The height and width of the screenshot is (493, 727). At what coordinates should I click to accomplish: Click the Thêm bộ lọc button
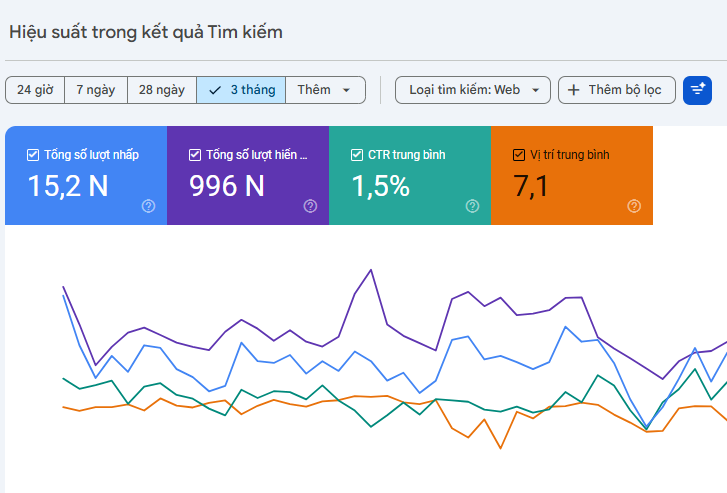click(x=616, y=90)
